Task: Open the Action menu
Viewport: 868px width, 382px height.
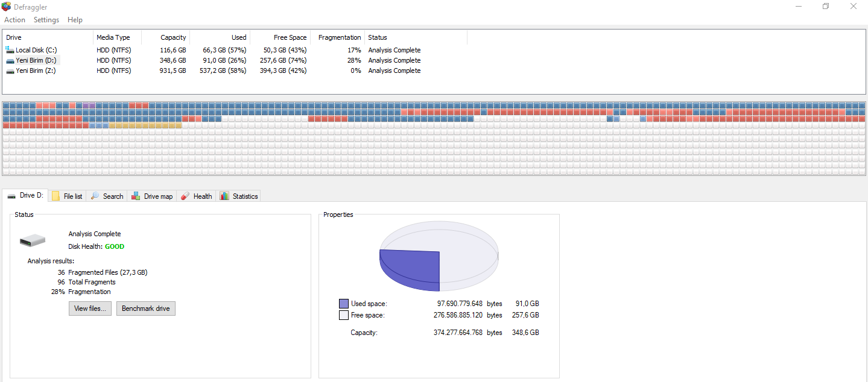Action: coord(15,20)
